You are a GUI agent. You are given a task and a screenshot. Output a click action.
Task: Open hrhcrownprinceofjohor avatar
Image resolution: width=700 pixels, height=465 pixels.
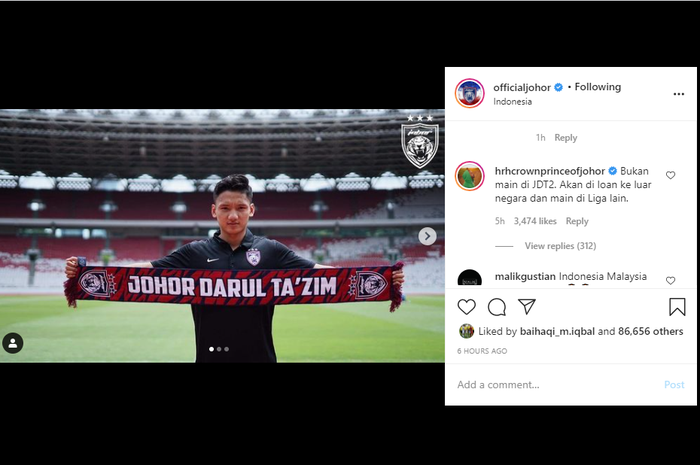click(x=470, y=176)
